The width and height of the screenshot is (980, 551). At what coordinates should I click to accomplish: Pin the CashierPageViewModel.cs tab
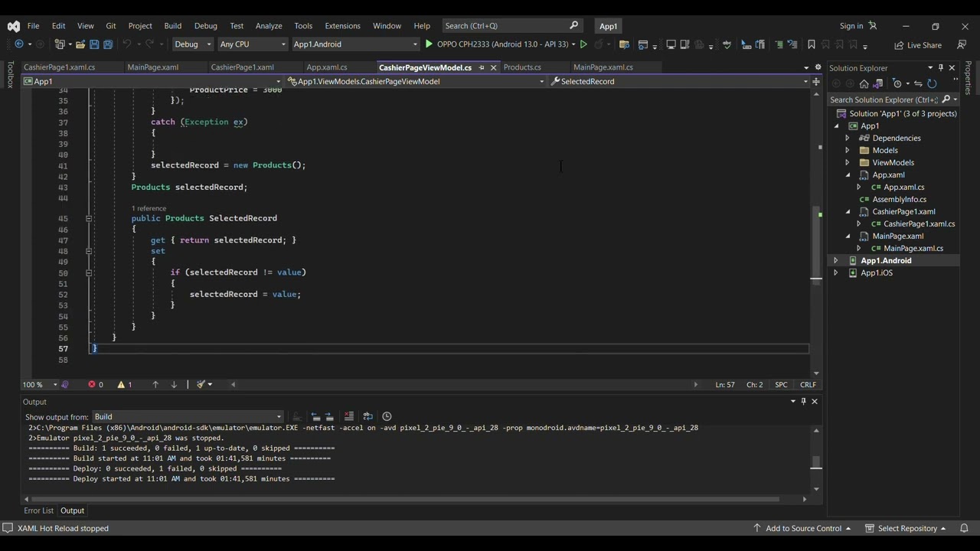coord(482,67)
